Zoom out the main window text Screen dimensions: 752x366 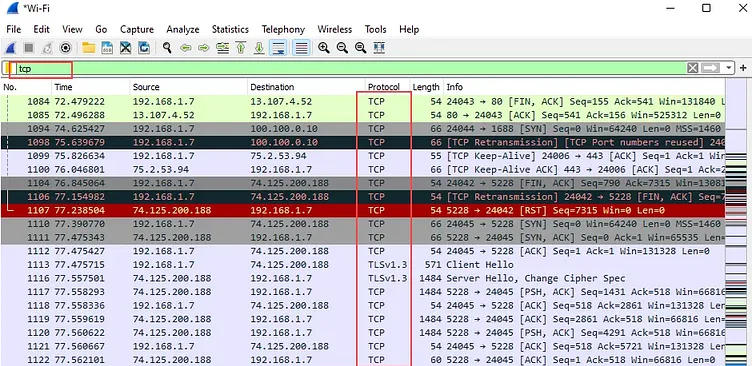click(x=342, y=48)
